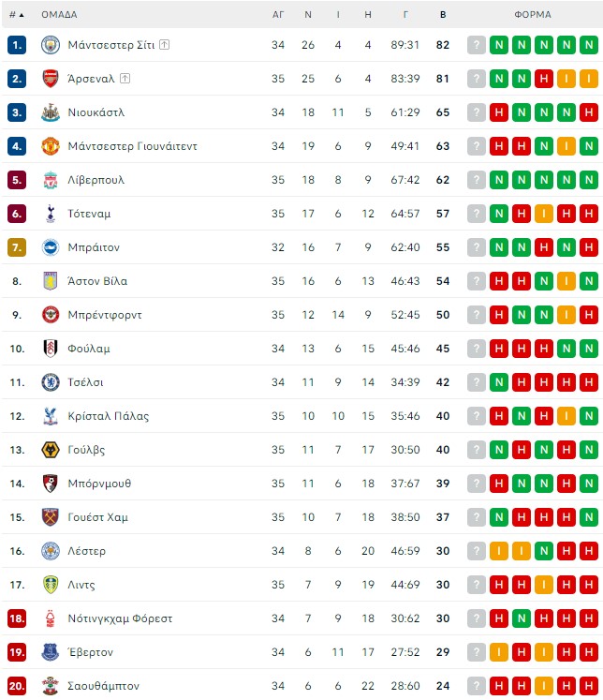The image size is (603, 700).
Task: Click the Arsenal club crest
Action: click(51, 79)
